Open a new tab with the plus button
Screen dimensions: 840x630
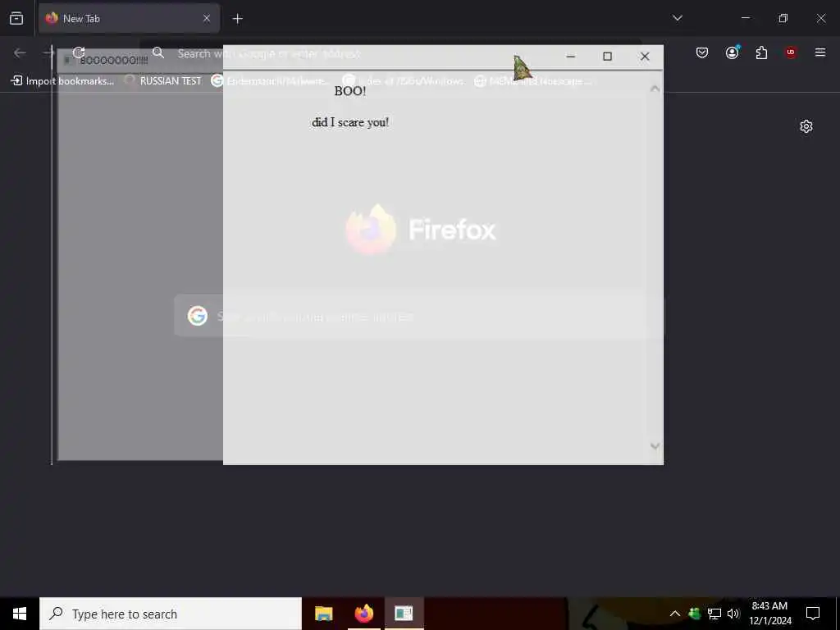tap(237, 19)
